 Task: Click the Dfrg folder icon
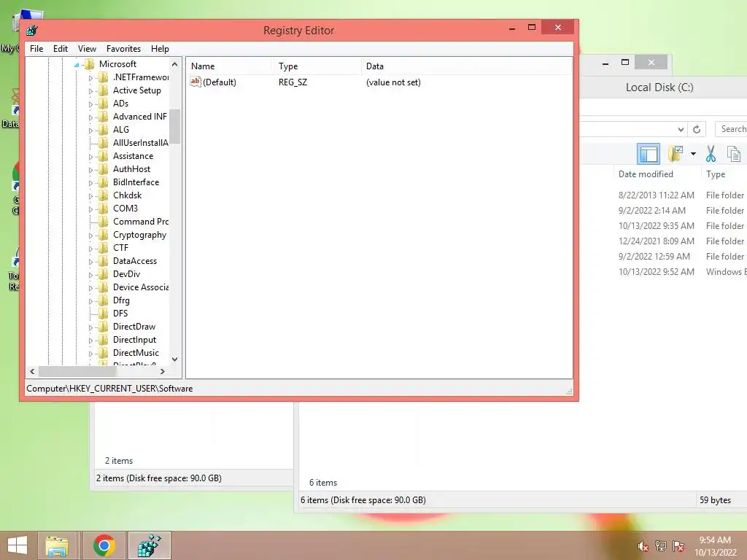(103, 300)
